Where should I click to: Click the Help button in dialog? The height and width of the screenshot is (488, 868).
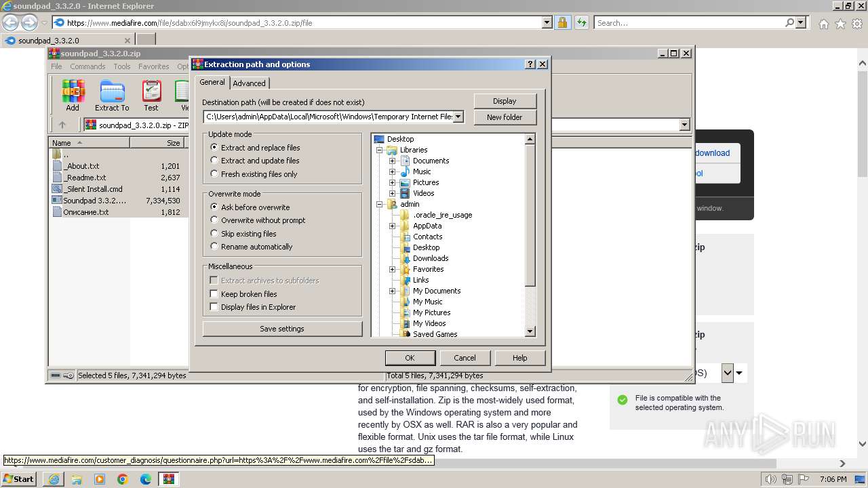pos(519,358)
